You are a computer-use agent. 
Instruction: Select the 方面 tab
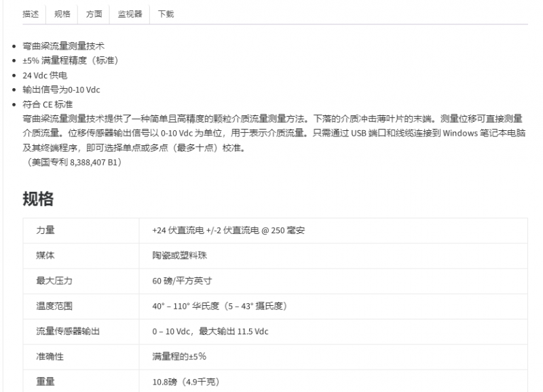(94, 14)
